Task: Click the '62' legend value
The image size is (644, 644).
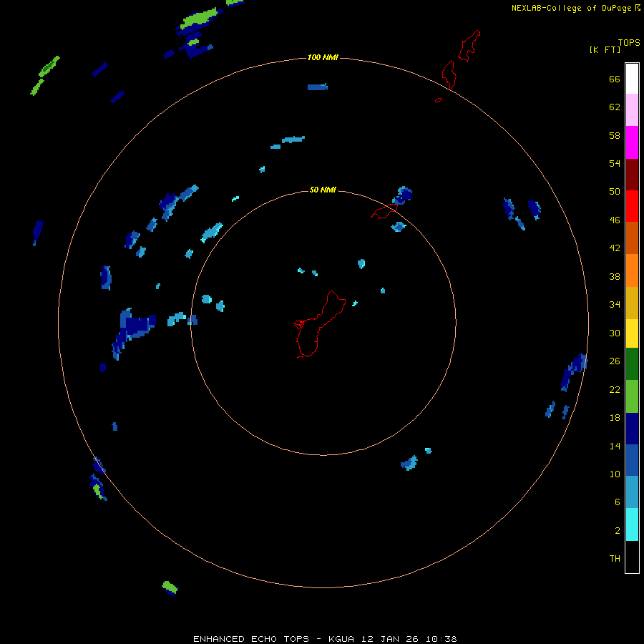Action: coord(615,107)
